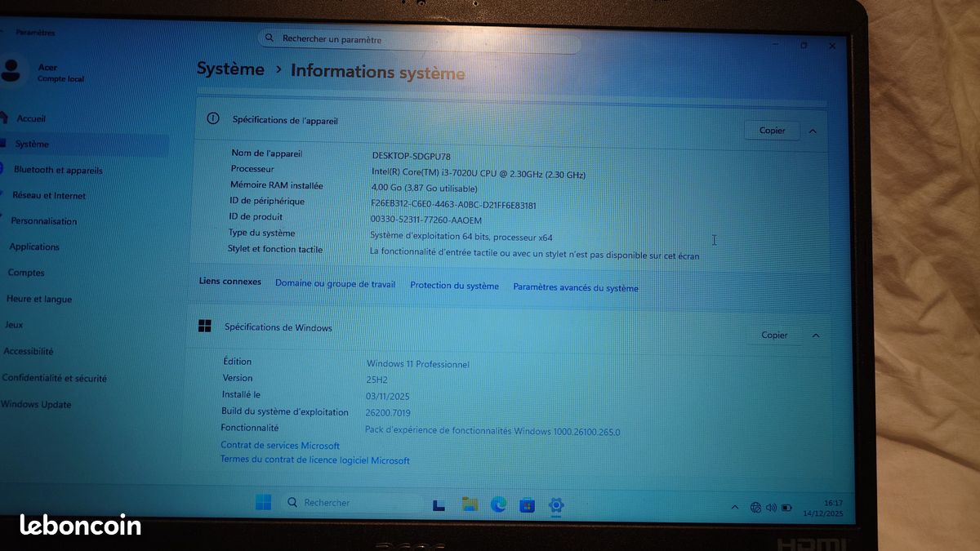Launch Microsoft Edge from the taskbar
The height and width of the screenshot is (551, 980).
point(498,504)
